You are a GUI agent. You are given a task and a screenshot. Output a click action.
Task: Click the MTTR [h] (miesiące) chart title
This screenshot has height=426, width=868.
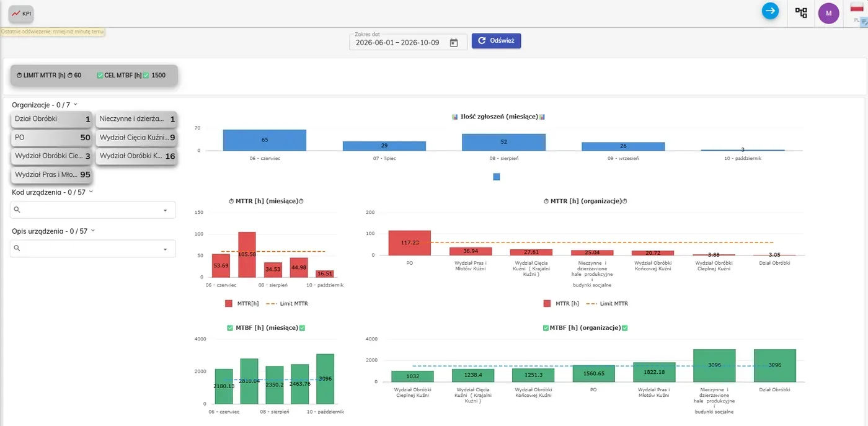coord(267,201)
